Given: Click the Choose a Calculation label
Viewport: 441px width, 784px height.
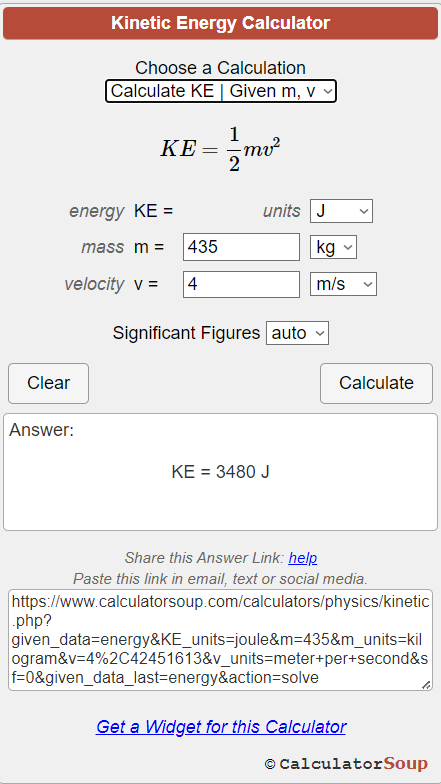Looking at the screenshot, I should coord(220,68).
